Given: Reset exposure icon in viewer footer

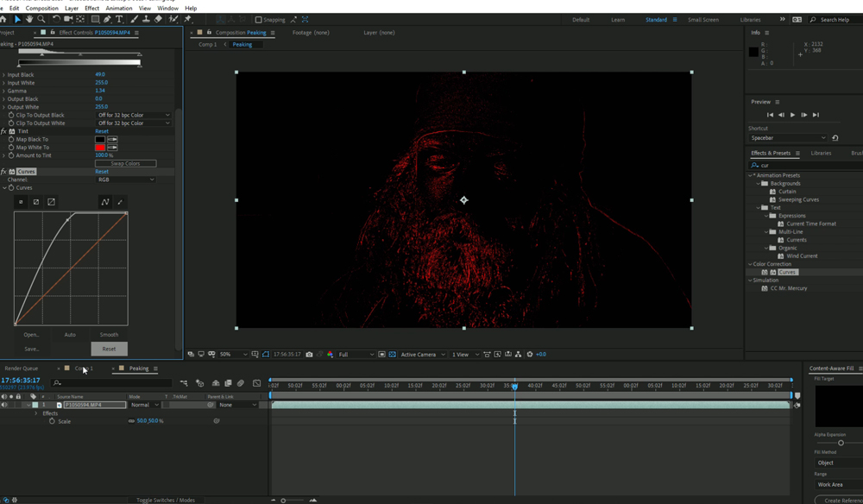Looking at the screenshot, I should pyautogui.click(x=530, y=355).
